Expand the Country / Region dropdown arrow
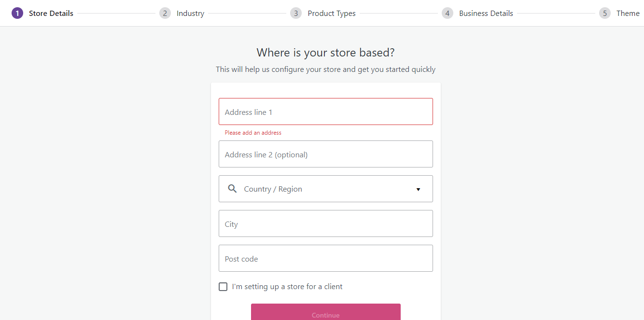This screenshot has height=320, width=644. (418, 189)
